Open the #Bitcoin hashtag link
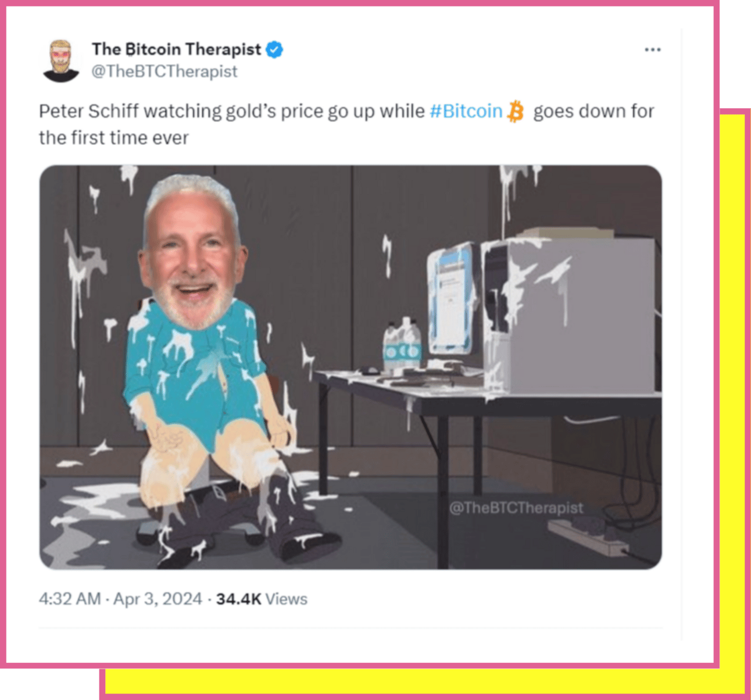 466,111
